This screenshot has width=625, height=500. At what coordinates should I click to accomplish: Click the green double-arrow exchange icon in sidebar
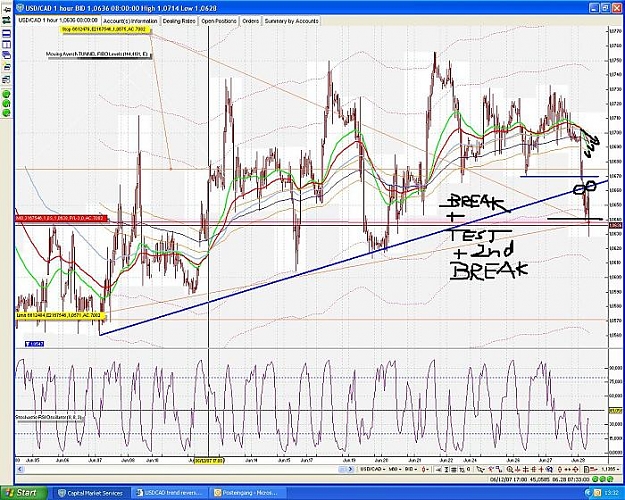point(7,20)
